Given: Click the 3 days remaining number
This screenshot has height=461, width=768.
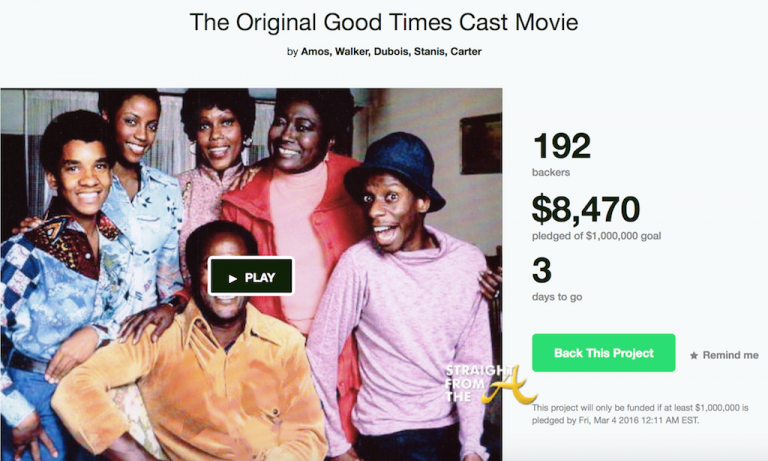Looking at the screenshot, I should click(x=541, y=273).
